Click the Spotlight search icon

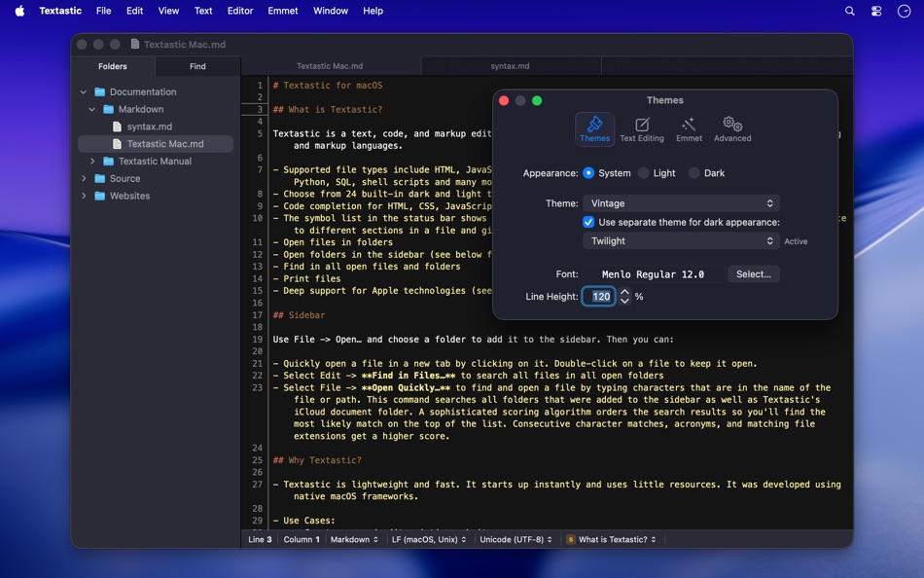coord(849,11)
